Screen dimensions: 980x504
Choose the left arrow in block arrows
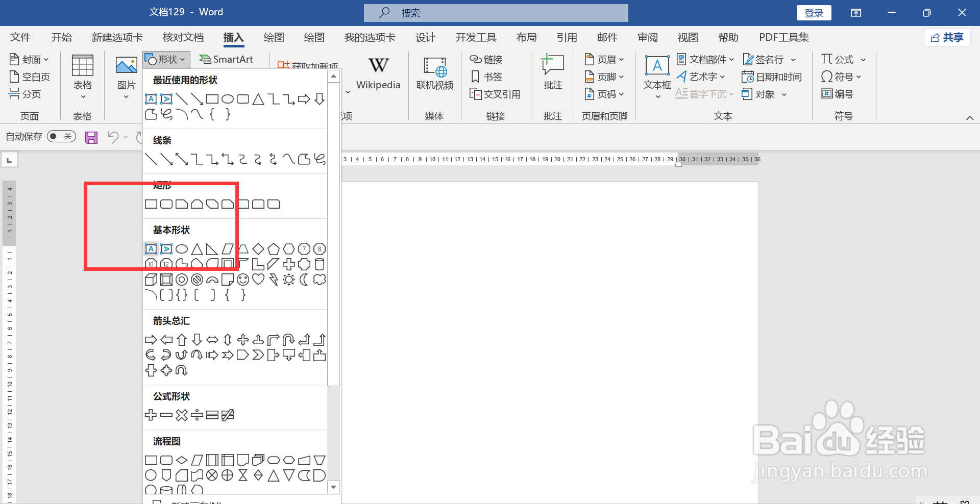click(x=166, y=340)
